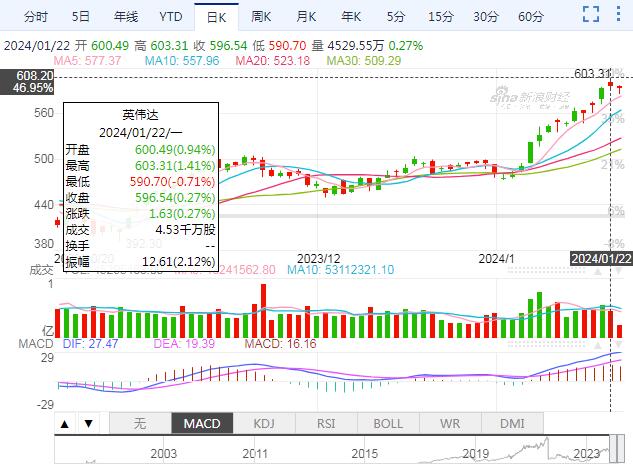Click the down arrow indicator button
The width and height of the screenshot is (633, 472).
[x=89, y=424]
